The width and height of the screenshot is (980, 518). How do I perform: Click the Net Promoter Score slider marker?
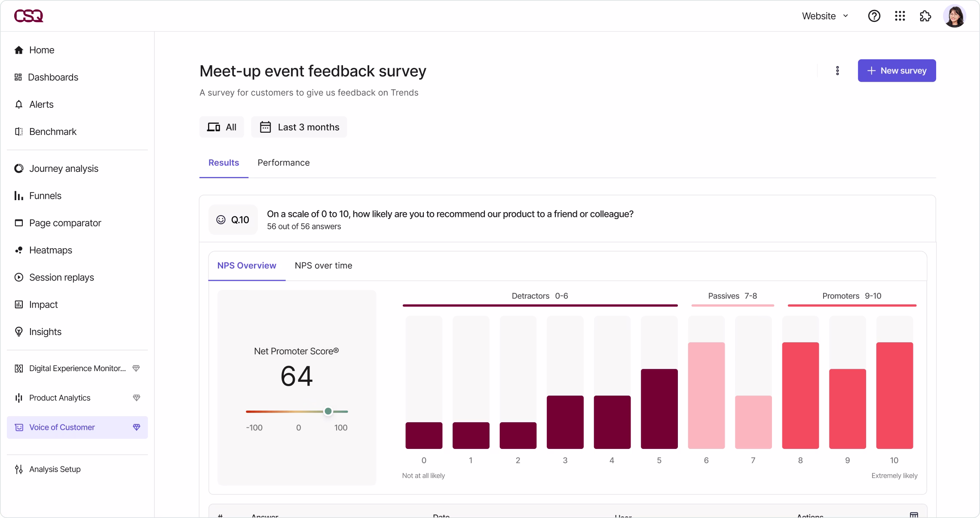coord(328,411)
